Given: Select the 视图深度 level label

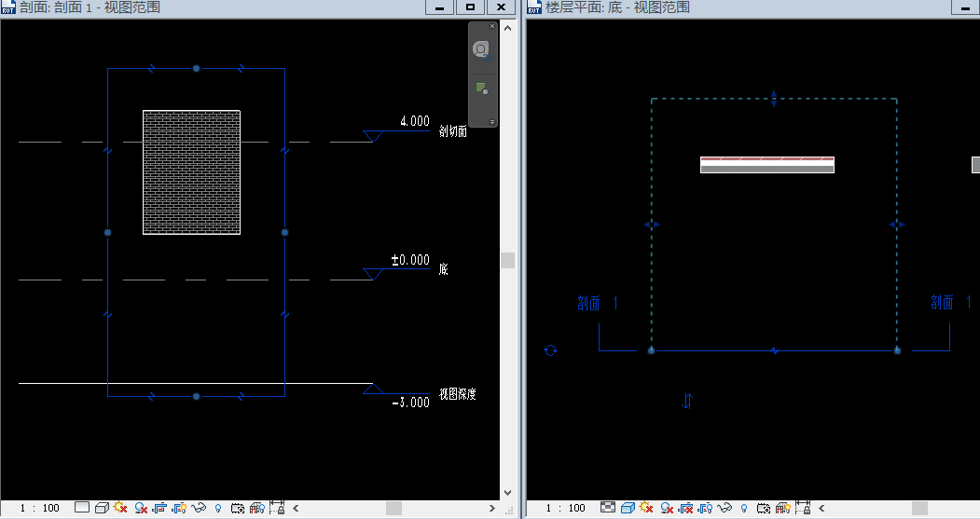Looking at the screenshot, I should 457,394.
